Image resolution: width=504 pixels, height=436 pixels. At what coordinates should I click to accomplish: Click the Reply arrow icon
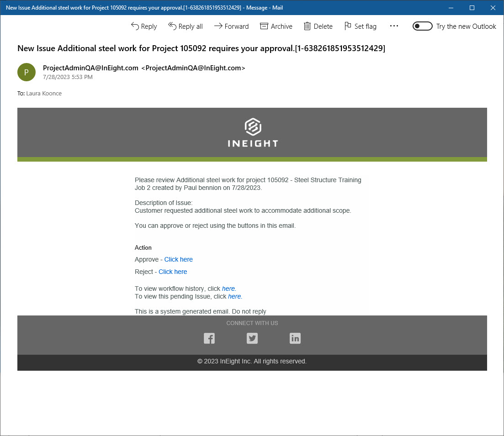pyautogui.click(x=135, y=26)
